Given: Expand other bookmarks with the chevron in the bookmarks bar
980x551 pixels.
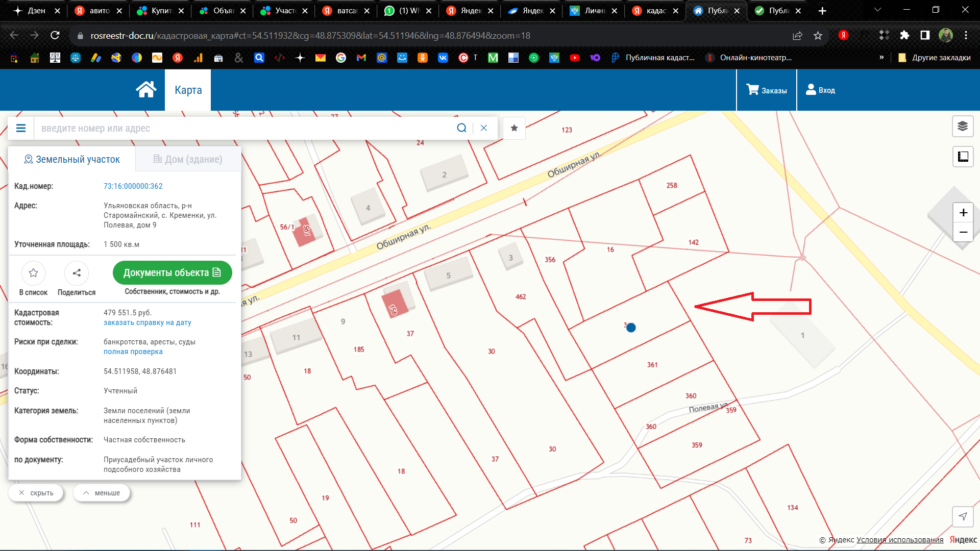Looking at the screenshot, I should point(881,57).
